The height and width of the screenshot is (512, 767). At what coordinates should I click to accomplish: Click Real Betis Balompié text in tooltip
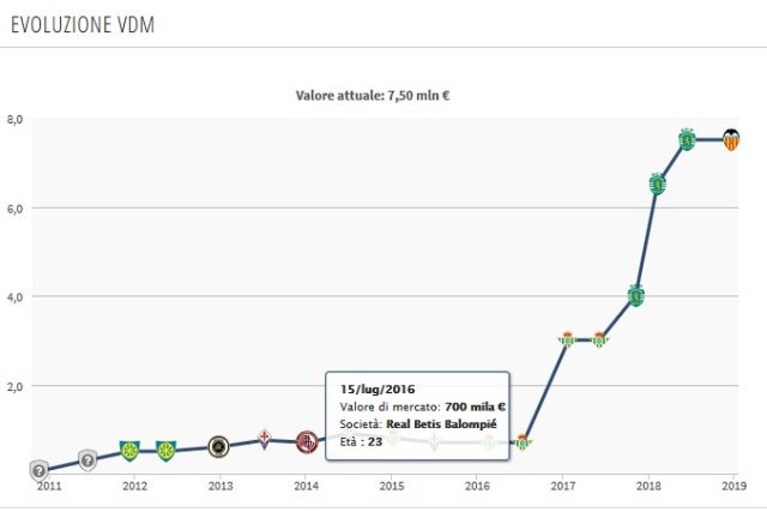point(441,424)
